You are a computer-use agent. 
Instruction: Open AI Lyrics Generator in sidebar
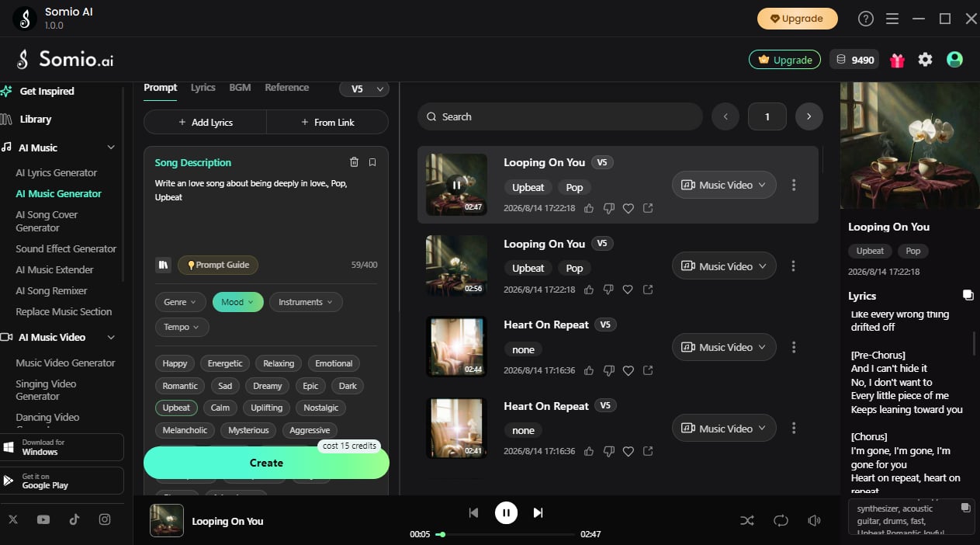click(57, 172)
